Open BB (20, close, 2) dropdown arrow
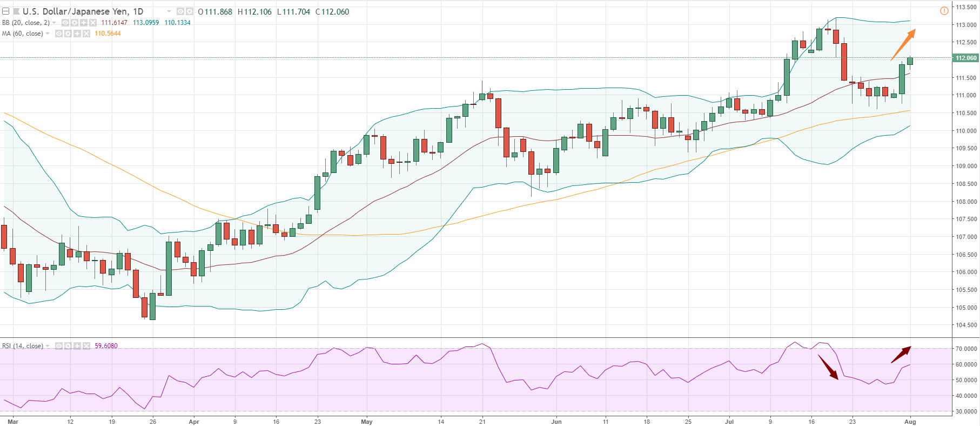 (54, 23)
